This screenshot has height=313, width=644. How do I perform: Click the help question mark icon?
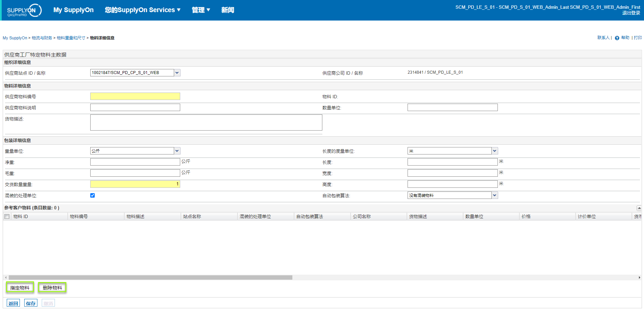(x=617, y=38)
